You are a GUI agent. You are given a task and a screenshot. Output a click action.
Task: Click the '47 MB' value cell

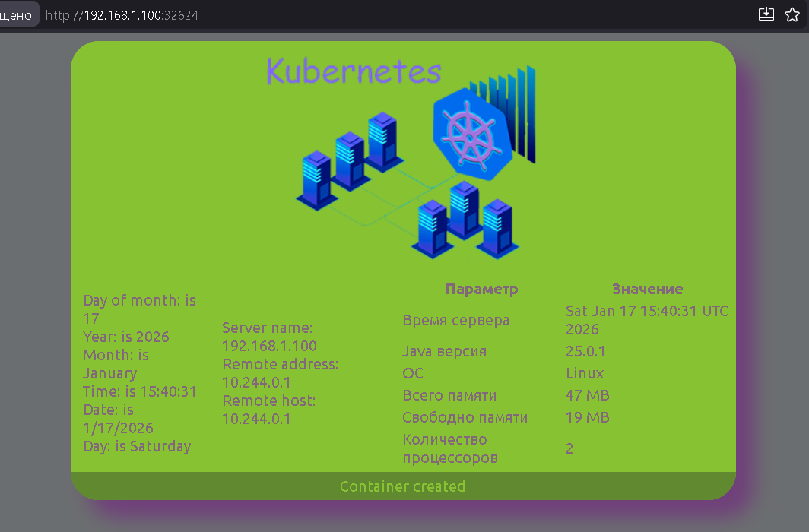588,395
